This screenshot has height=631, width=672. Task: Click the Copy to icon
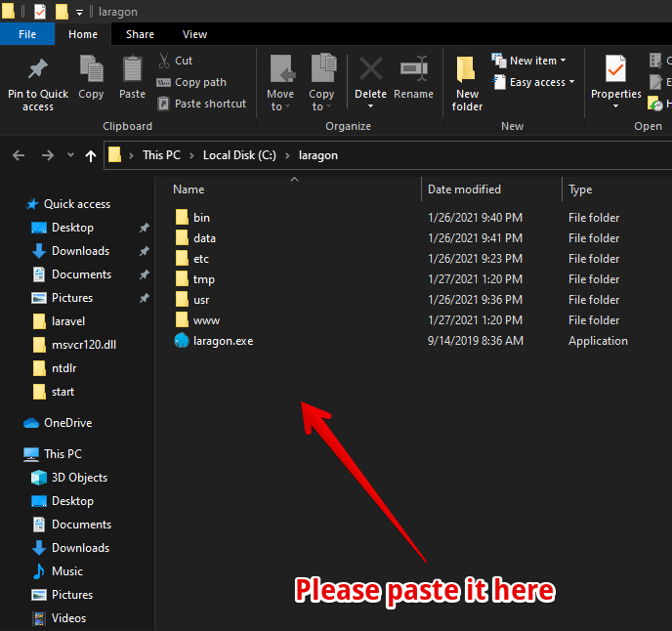[x=323, y=67]
